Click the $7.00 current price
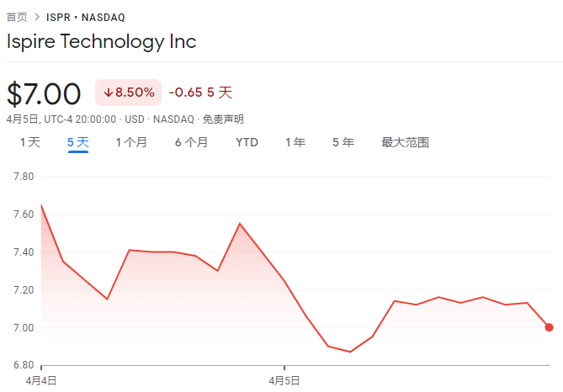This screenshot has height=392, width=563. click(x=44, y=94)
